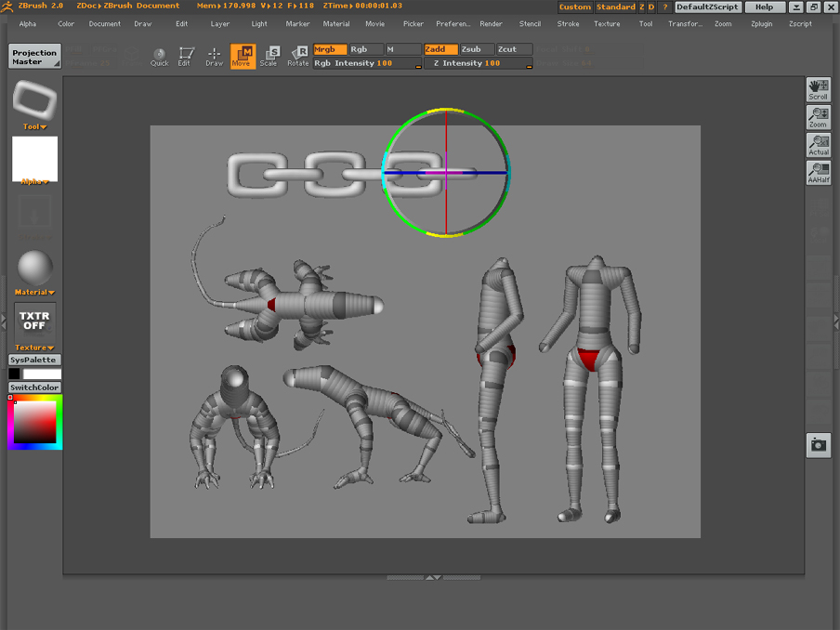This screenshot has height=630, width=840.
Task: Open the Picker menu
Action: 413,24
